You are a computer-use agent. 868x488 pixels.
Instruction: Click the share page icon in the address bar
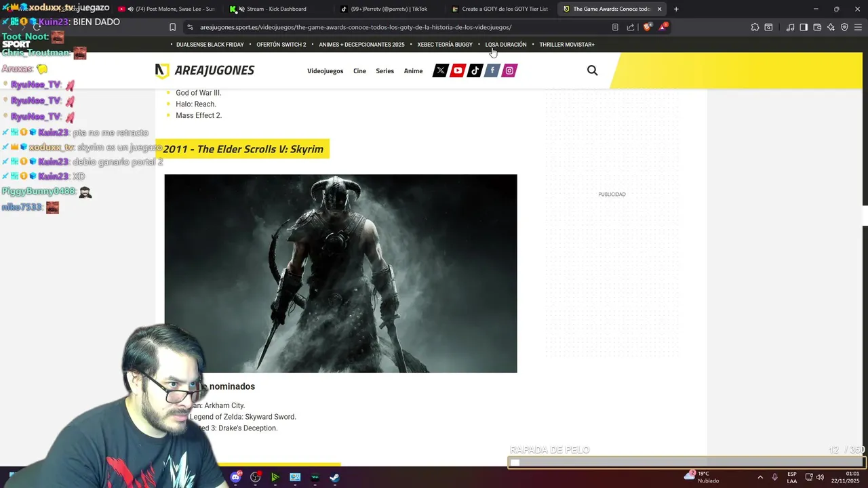631,27
